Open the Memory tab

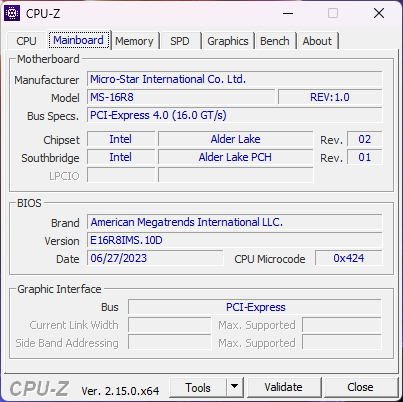(134, 41)
